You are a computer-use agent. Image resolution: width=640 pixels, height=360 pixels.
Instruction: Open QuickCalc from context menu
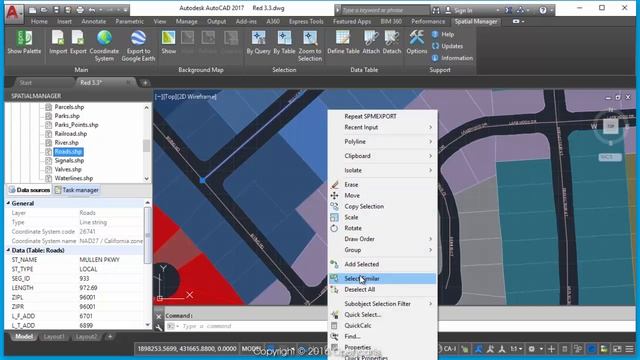click(382, 326)
